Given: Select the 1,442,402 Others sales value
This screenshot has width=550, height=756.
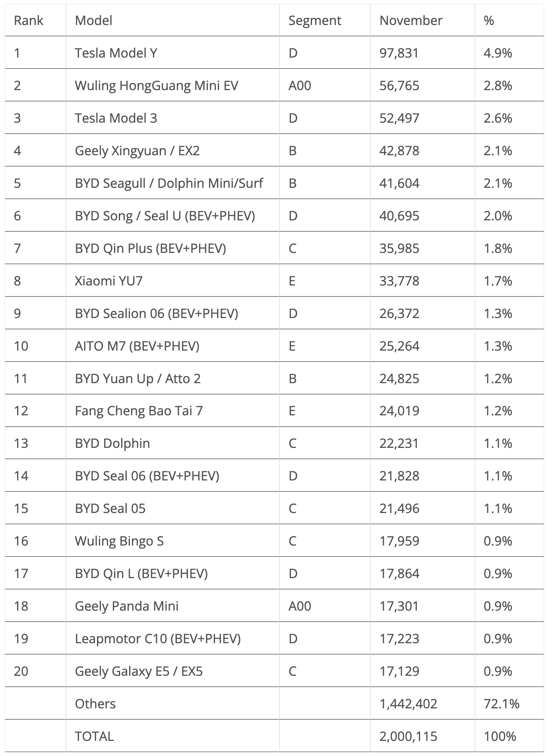Looking at the screenshot, I should point(408,704).
